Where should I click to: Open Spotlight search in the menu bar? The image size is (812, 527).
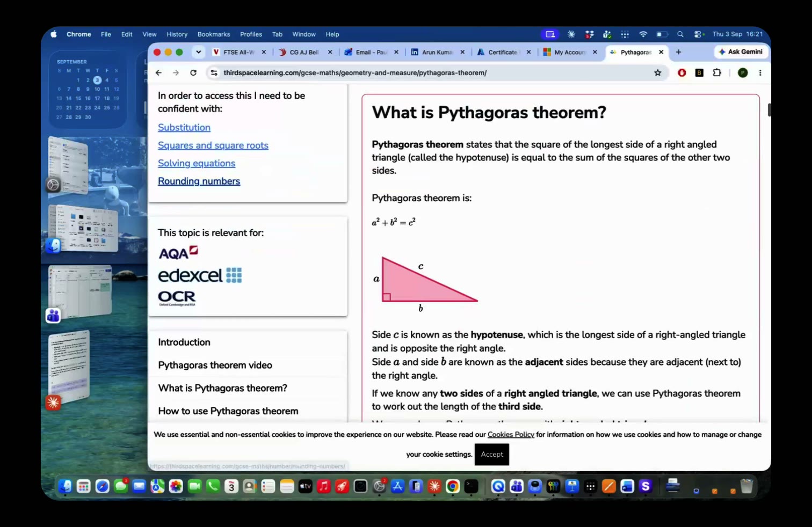(680, 34)
